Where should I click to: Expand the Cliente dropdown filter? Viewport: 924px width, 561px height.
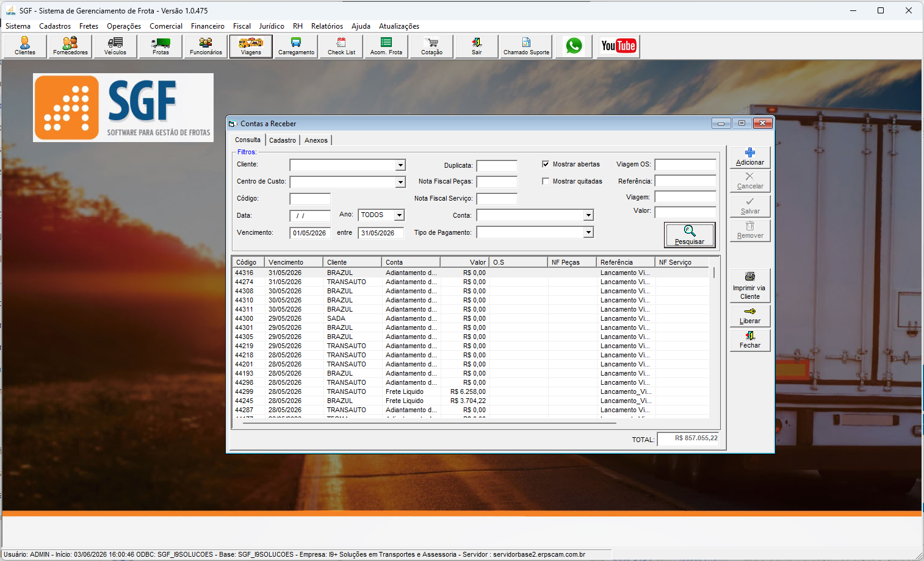click(x=400, y=165)
